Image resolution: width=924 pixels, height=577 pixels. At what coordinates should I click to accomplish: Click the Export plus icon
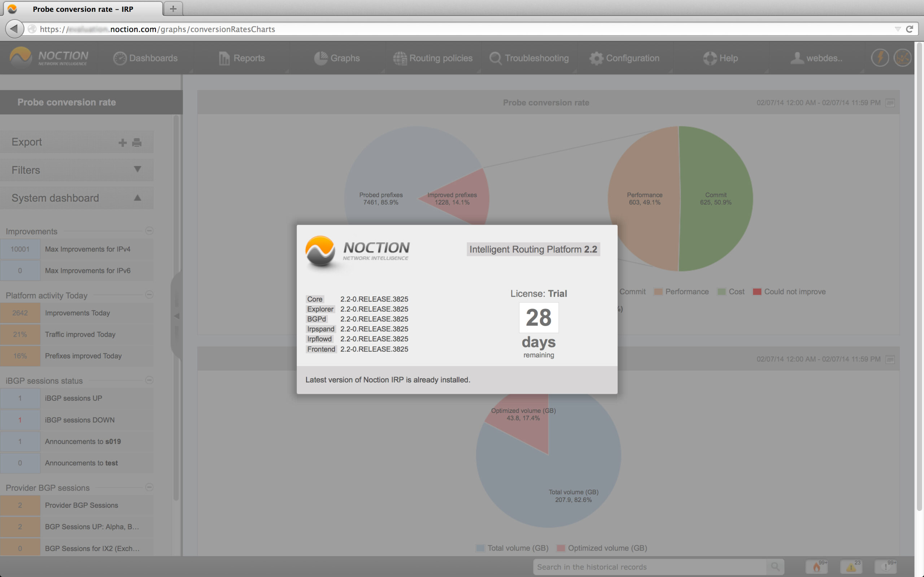pyautogui.click(x=122, y=142)
